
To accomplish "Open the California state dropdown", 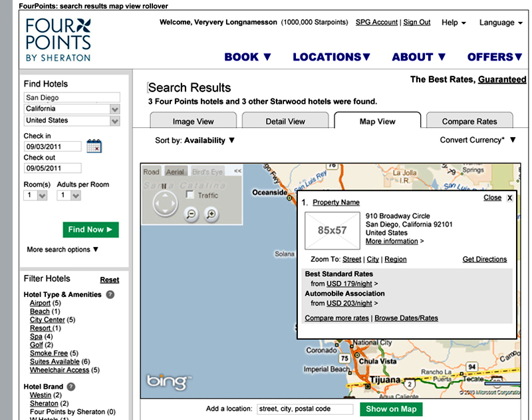I will pos(115,109).
